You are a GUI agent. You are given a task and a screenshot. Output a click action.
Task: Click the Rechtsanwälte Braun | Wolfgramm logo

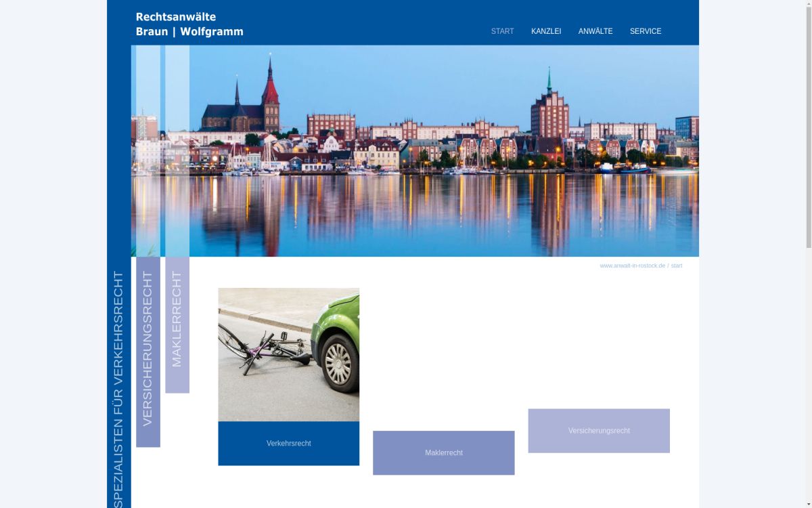pyautogui.click(x=189, y=23)
